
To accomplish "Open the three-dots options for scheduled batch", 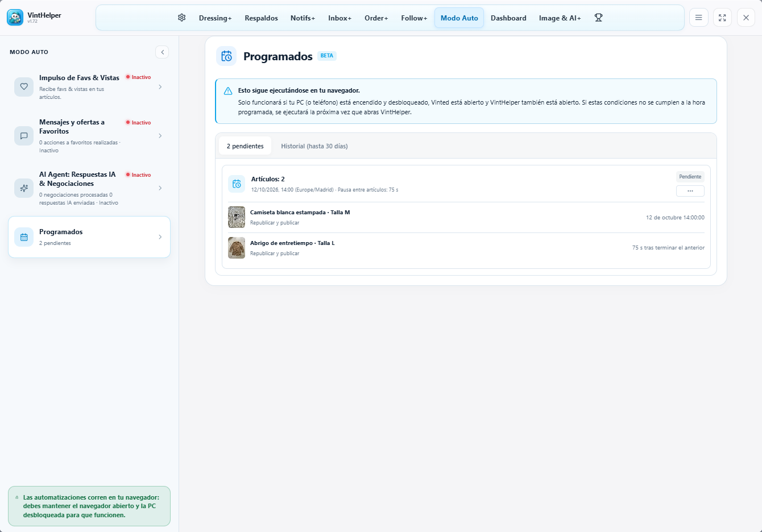I will (690, 191).
